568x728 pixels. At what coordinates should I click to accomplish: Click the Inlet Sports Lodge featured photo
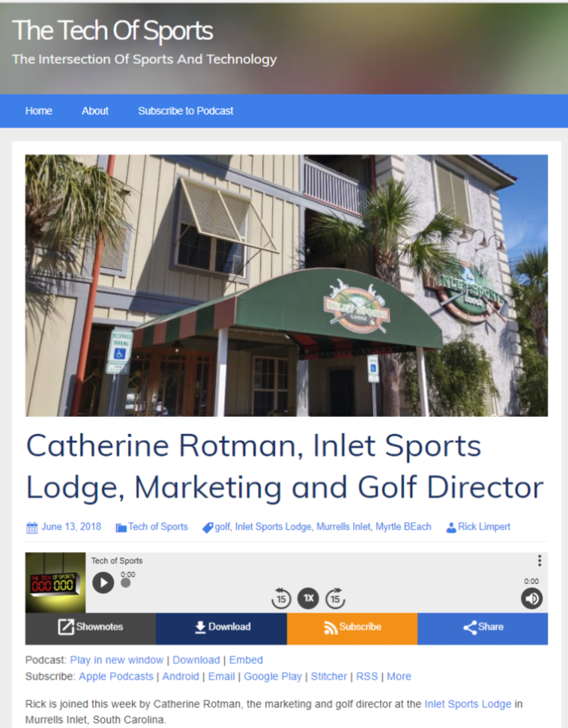286,286
